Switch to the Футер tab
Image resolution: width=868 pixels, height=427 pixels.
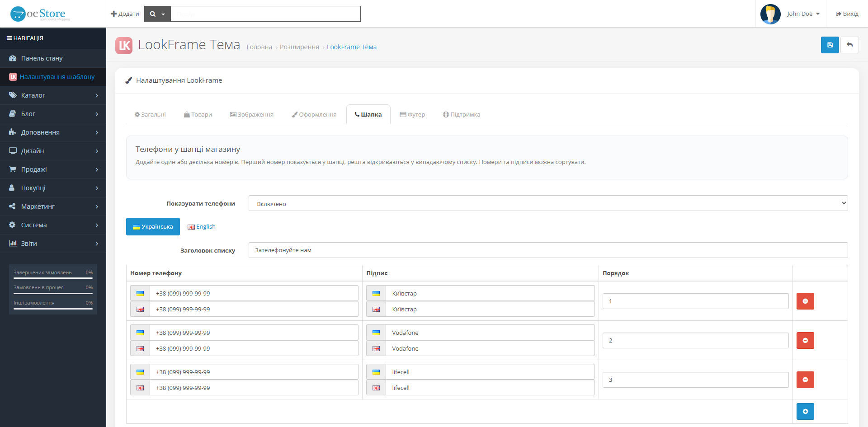click(x=412, y=115)
